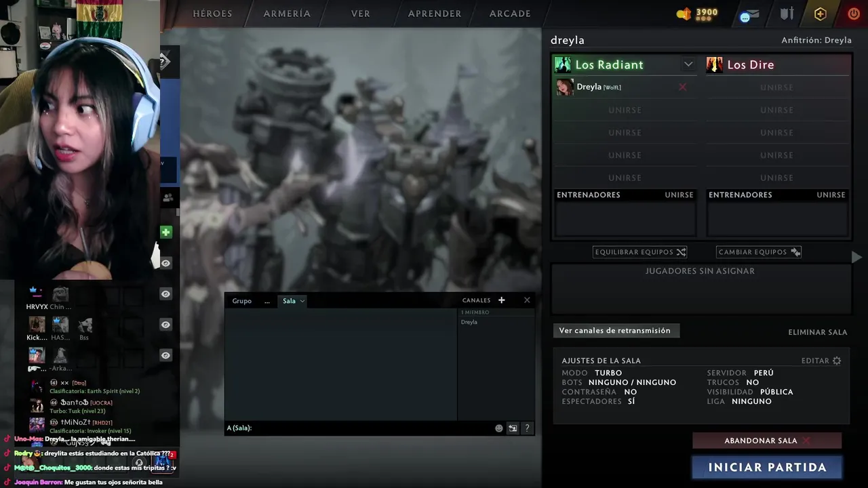Click EDITAR room settings link
Screen dimensions: 868x488
coord(815,361)
